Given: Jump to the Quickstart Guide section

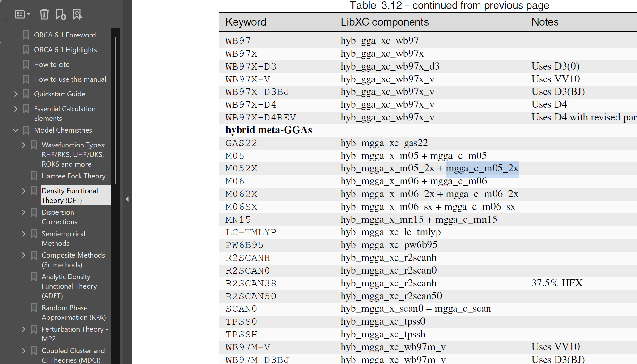Looking at the screenshot, I should point(60,94).
